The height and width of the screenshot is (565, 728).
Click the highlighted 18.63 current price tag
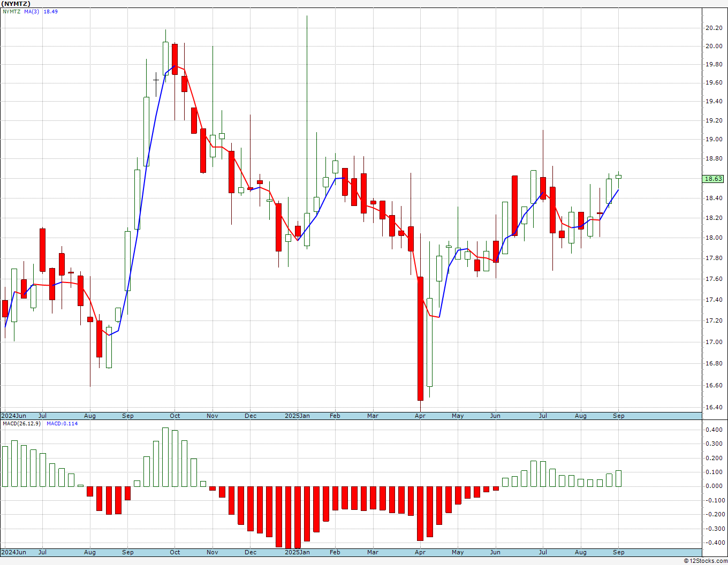pos(714,179)
